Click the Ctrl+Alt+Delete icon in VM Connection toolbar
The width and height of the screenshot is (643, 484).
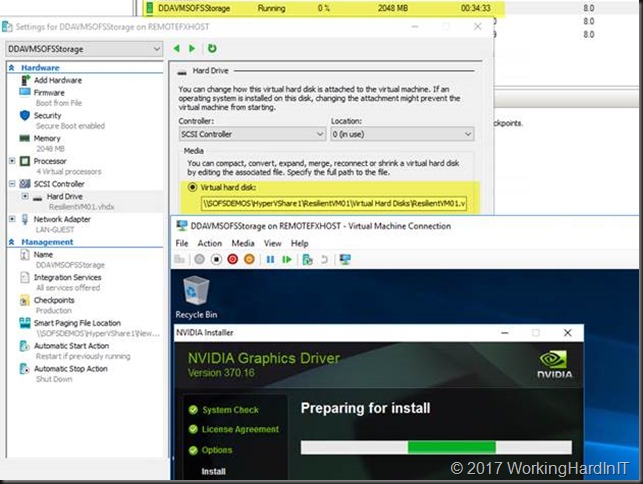pyautogui.click(x=180, y=259)
